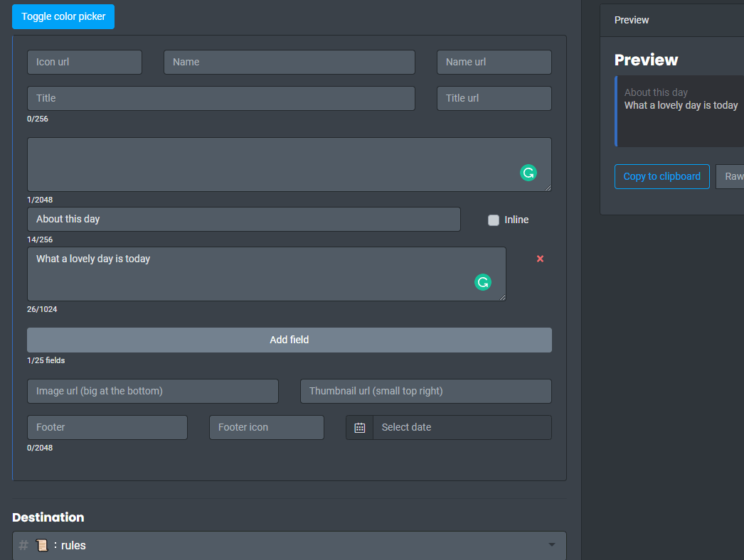Click Copy to clipboard
This screenshot has height=560, width=744.
click(661, 176)
